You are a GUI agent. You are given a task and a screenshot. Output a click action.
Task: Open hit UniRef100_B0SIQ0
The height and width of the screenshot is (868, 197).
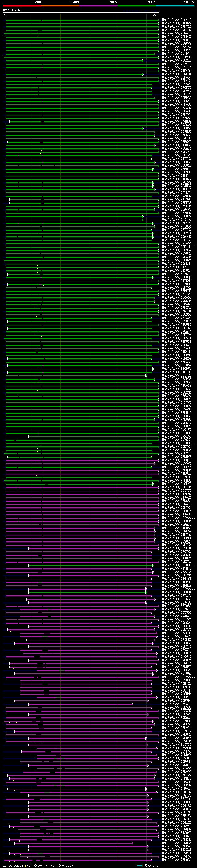click(177, 30)
